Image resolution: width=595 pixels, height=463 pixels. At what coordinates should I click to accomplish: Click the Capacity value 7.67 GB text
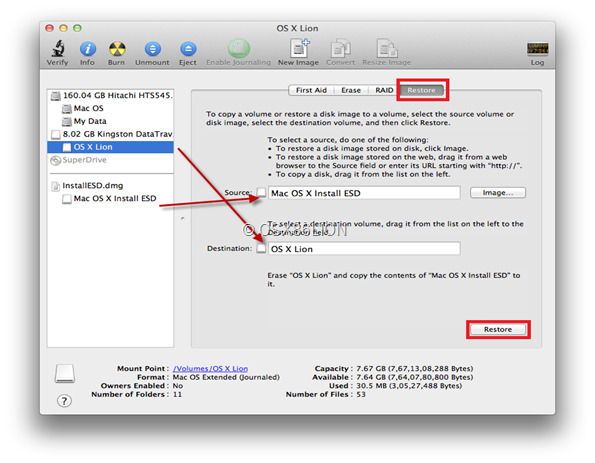(414, 369)
